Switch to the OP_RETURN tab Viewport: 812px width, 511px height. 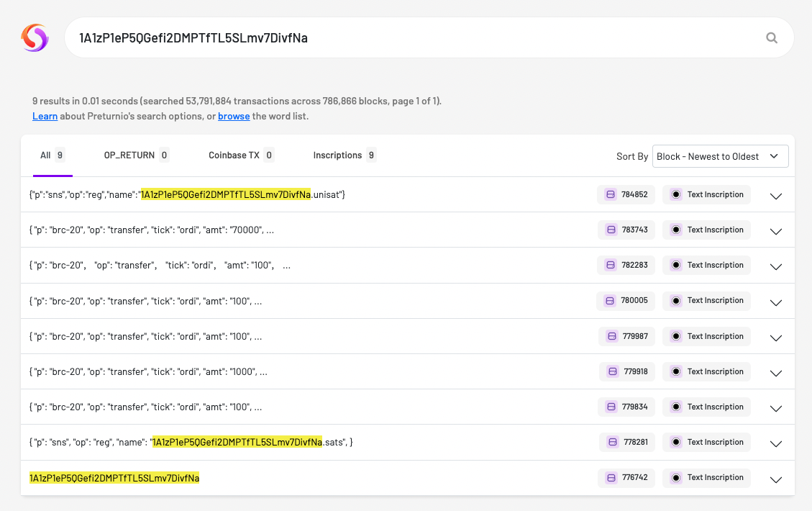tap(136, 155)
